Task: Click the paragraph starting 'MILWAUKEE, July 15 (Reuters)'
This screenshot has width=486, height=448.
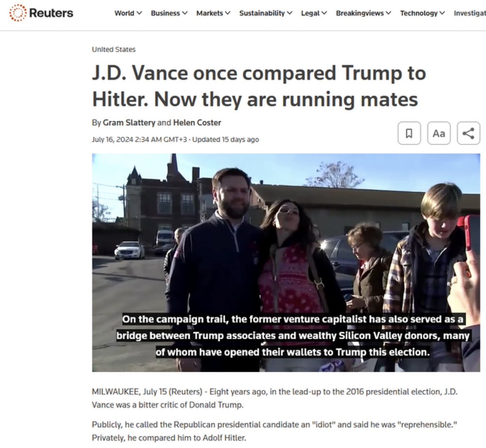Action: (x=275, y=398)
